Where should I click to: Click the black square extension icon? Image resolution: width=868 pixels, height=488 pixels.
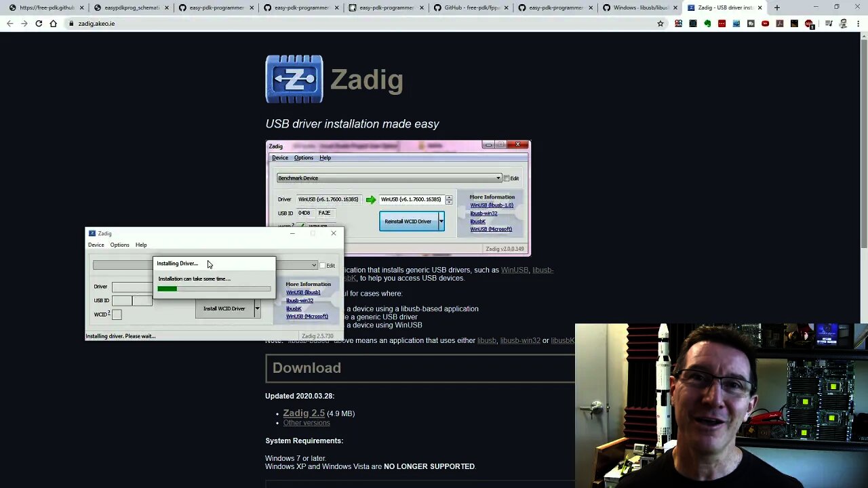(794, 24)
